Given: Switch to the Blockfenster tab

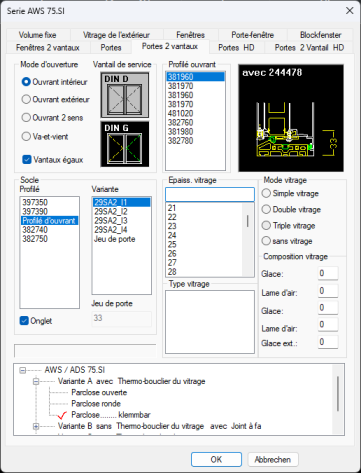Looking at the screenshot, I should 320,35.
